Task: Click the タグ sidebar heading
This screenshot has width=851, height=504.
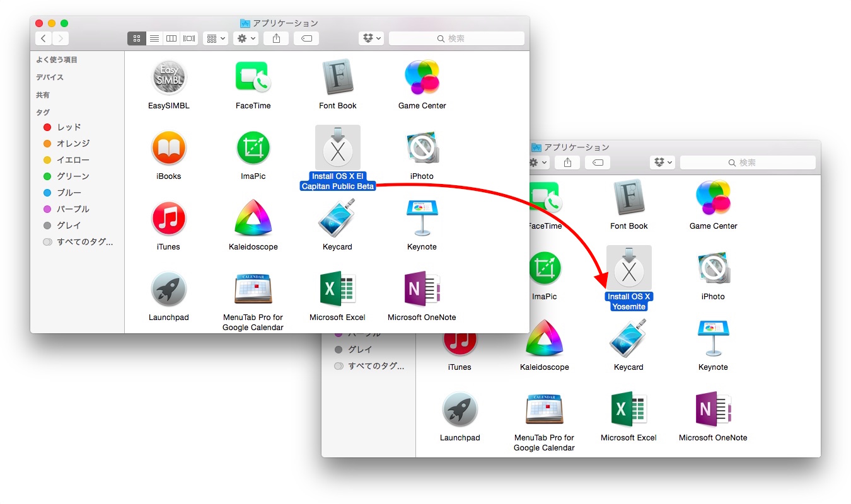Action: pyautogui.click(x=43, y=113)
